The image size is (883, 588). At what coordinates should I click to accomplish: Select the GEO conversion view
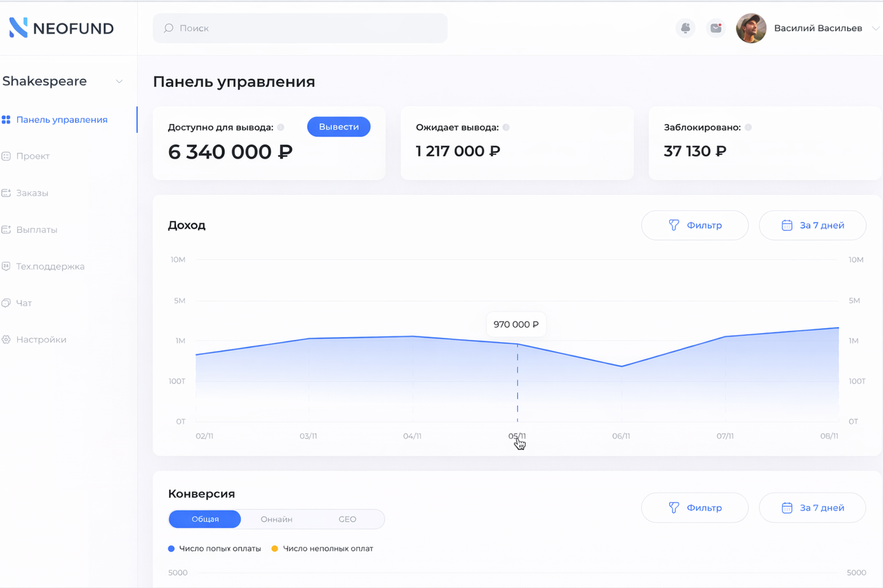[347, 519]
